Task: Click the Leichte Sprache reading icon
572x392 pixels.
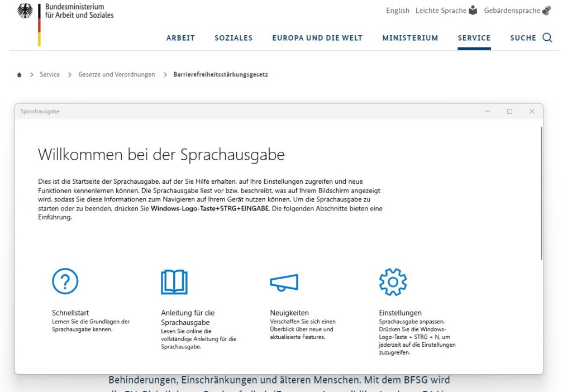Action: 473,11
